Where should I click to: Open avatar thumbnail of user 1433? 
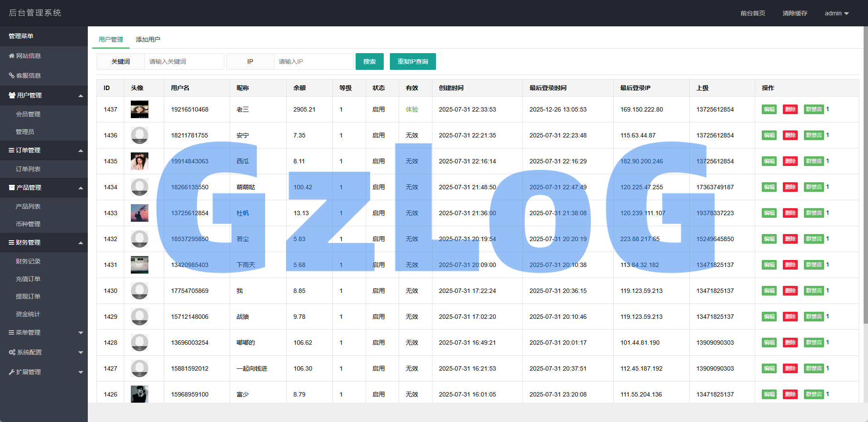point(140,213)
